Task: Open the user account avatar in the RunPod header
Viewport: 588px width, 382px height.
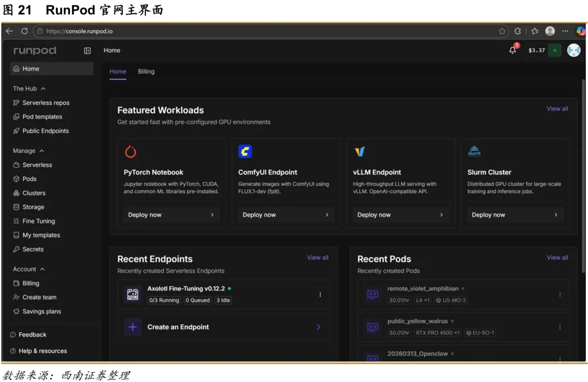Action: 574,50
